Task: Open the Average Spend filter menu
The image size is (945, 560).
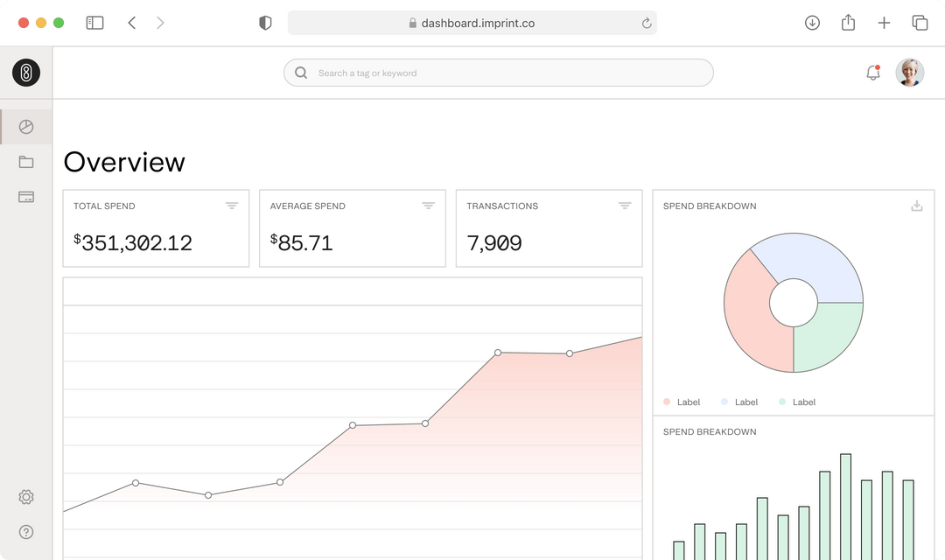Action: [x=428, y=206]
